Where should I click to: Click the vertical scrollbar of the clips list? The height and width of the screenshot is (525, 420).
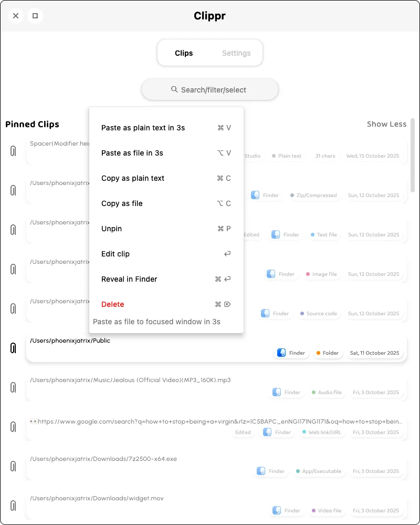coord(413,156)
